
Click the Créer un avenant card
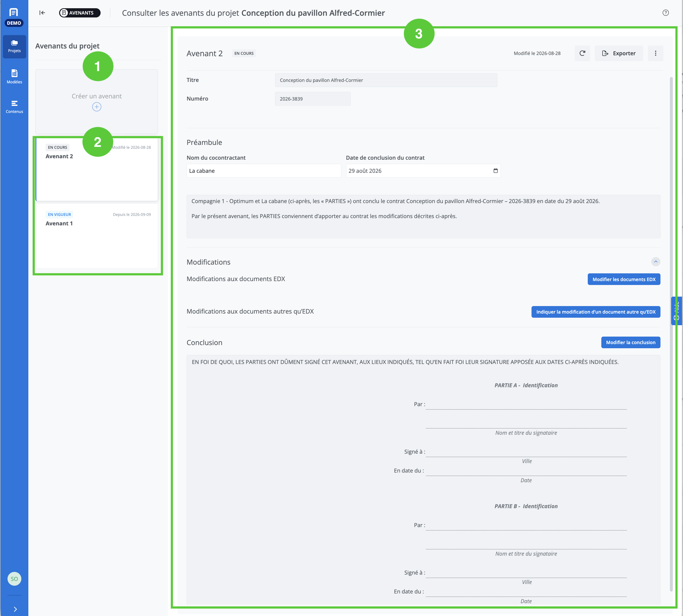pos(96,102)
